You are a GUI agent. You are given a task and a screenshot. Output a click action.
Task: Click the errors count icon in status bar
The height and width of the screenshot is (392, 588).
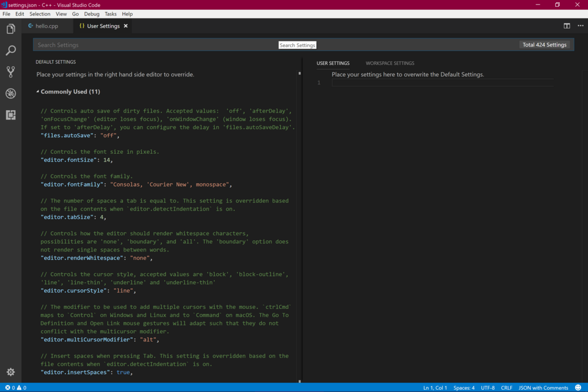[x=7, y=387]
